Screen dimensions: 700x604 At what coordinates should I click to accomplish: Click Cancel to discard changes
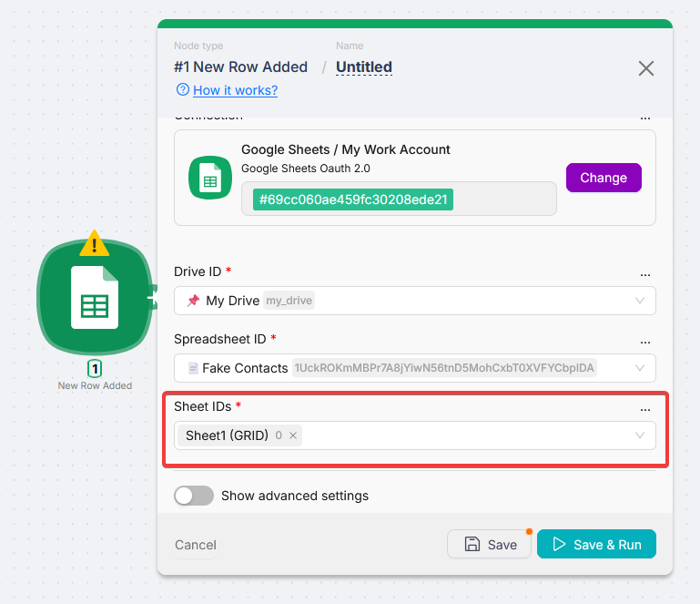tap(196, 545)
